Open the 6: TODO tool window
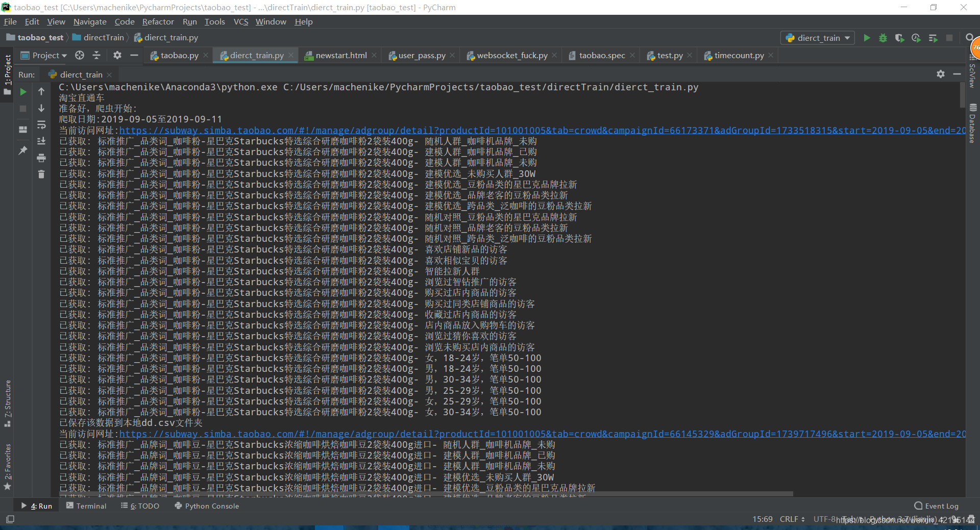 140,506
